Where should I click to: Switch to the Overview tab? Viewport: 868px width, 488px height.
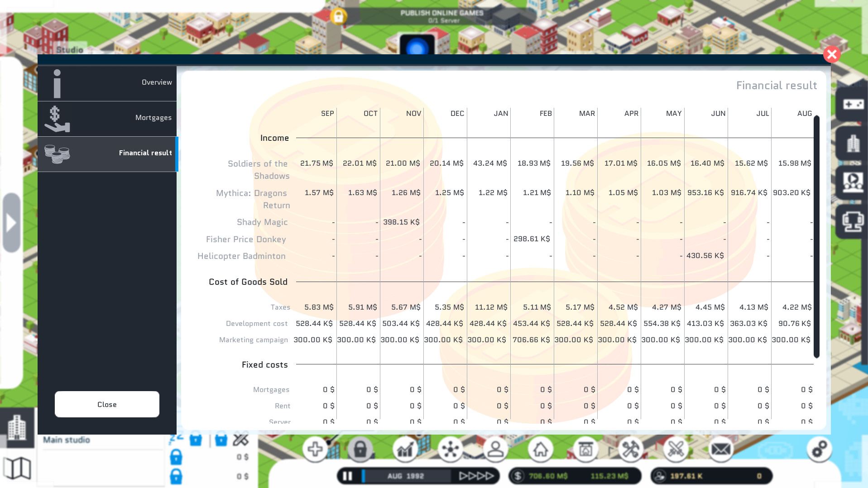(x=107, y=83)
